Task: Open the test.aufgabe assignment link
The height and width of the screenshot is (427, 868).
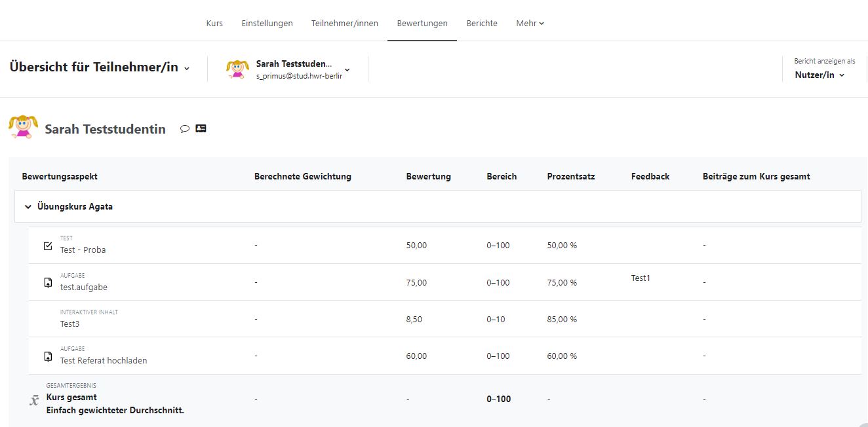Action: pyautogui.click(x=84, y=287)
